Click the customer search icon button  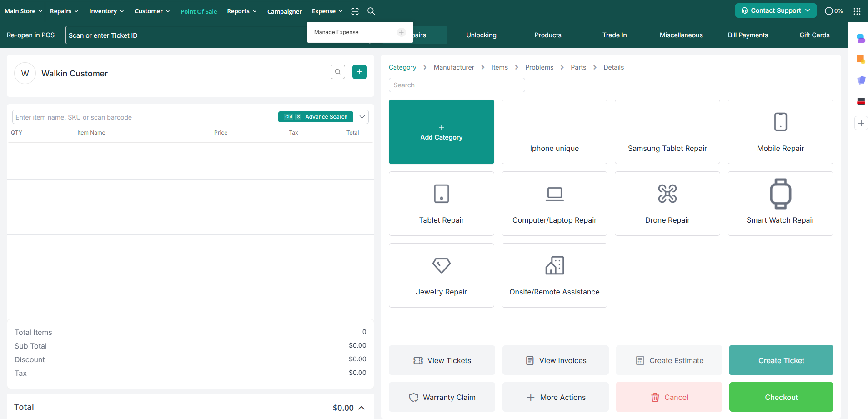(337, 72)
